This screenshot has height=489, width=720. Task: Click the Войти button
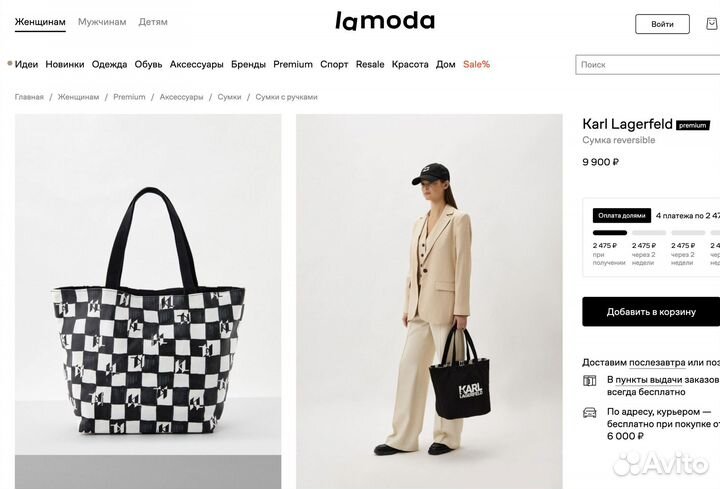tap(662, 24)
